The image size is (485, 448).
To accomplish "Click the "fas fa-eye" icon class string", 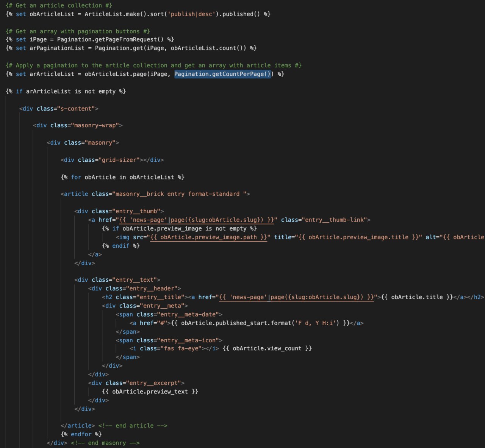I will coord(181,348).
